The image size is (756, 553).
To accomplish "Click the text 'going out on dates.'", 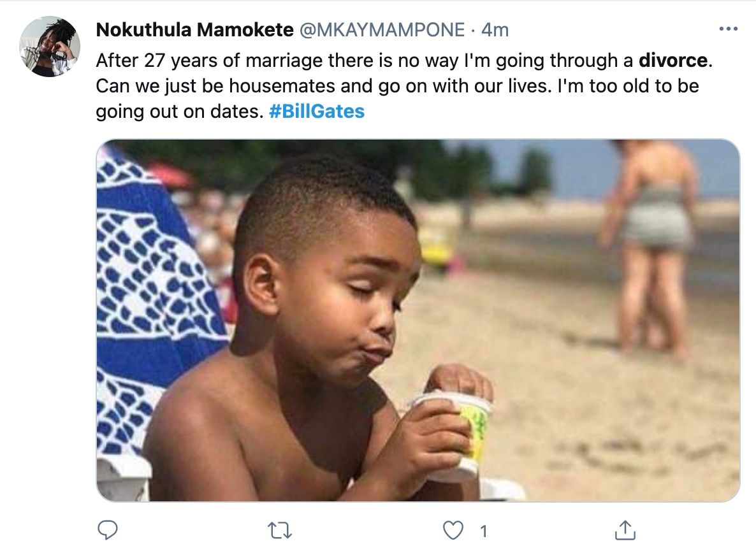I will click(x=180, y=111).
